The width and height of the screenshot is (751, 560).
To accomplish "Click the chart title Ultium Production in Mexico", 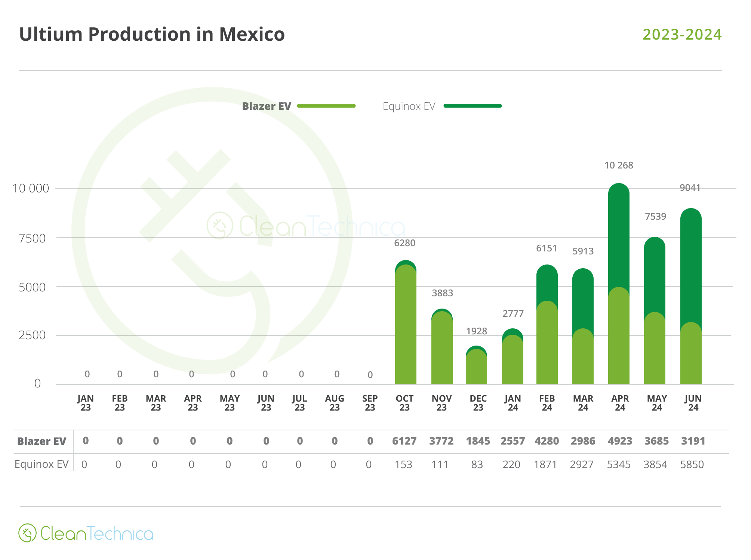I will click(152, 34).
